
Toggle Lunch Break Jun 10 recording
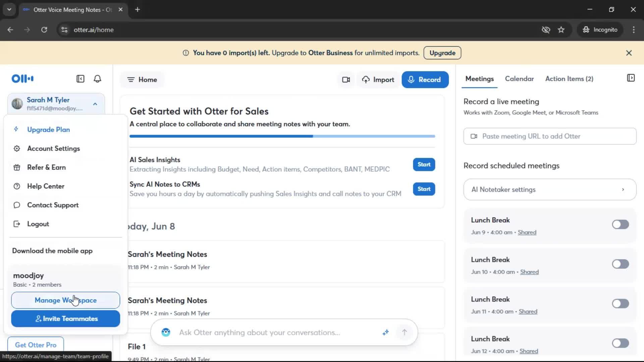pos(620,264)
